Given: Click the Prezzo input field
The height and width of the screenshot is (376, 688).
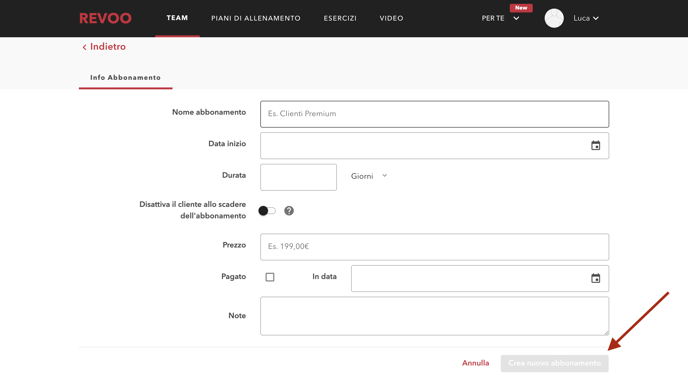Looking at the screenshot, I should click(x=434, y=247).
